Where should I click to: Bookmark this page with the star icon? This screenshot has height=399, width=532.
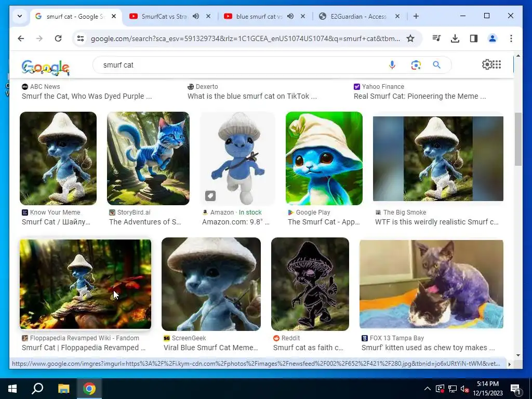click(410, 38)
